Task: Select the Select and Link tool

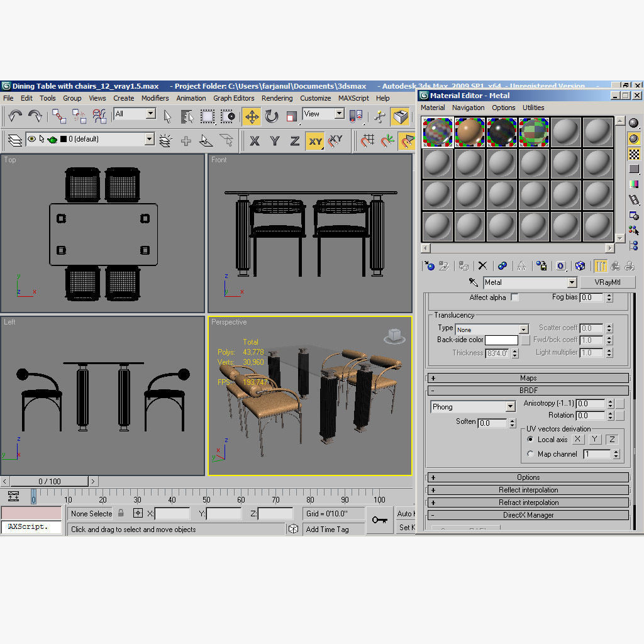Action: 59,116
